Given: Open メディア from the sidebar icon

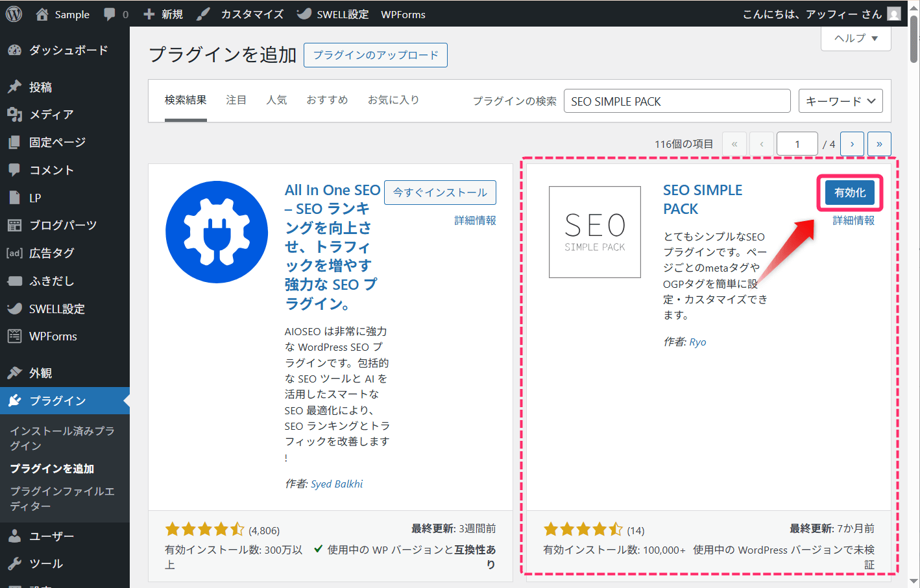Looking at the screenshot, I should point(16,114).
